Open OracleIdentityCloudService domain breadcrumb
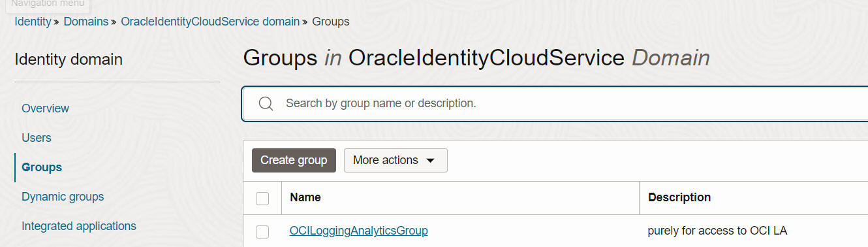This screenshot has width=868, height=247. click(x=210, y=22)
